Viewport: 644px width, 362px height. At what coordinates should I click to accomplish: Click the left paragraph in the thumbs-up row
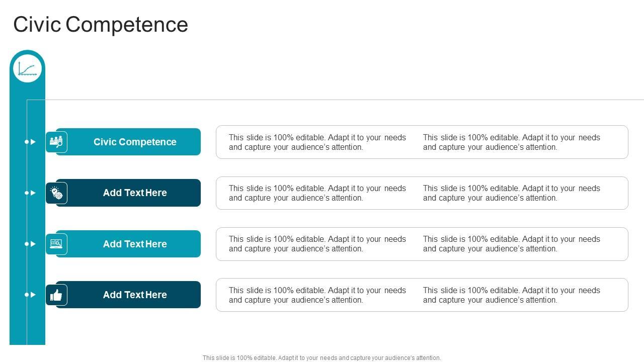click(x=317, y=295)
